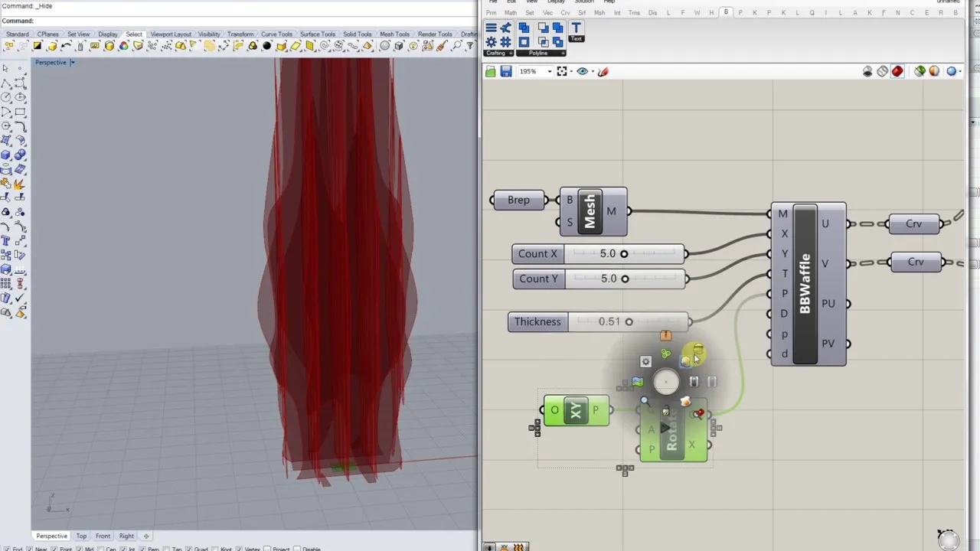Screen dimensions: 980x551
Task: Switch to the Top viewport tab
Action: click(x=81, y=536)
